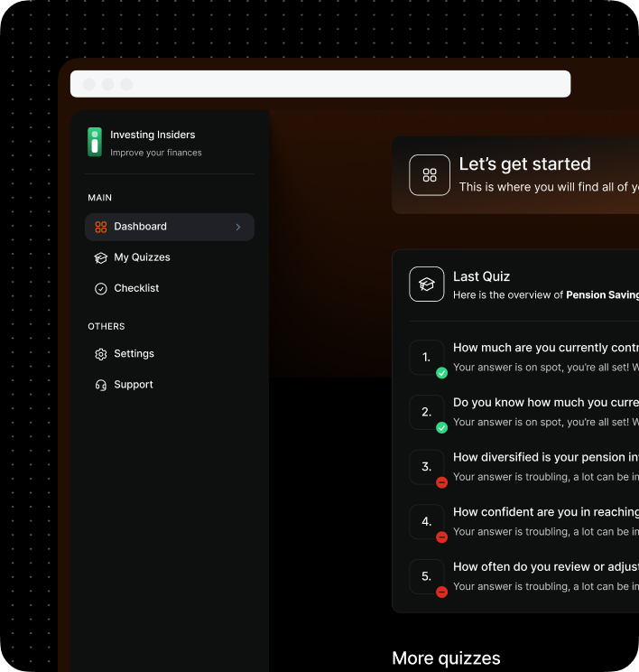This screenshot has width=639, height=672.
Task: Click the Checklist checkmark circle icon
Action: tap(101, 288)
